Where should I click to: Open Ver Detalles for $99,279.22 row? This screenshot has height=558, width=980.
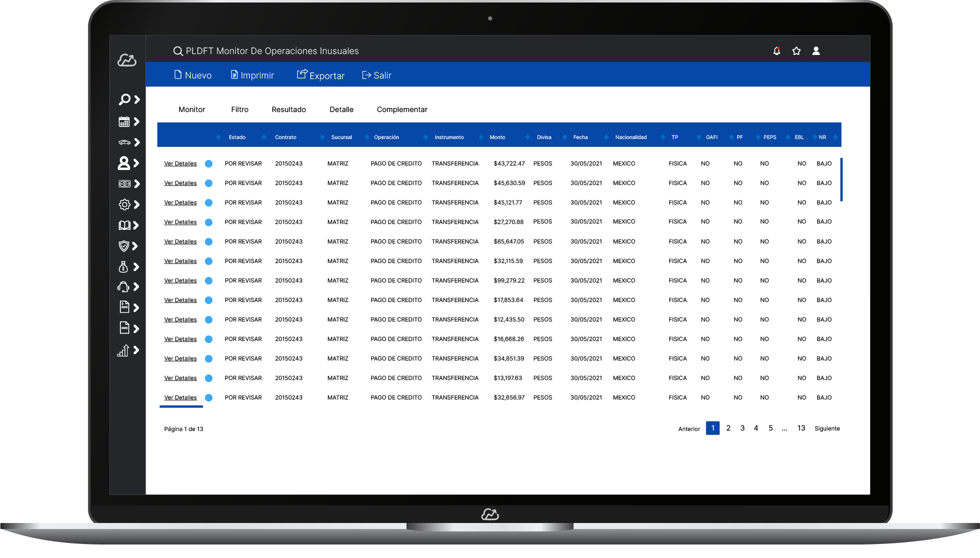(180, 280)
